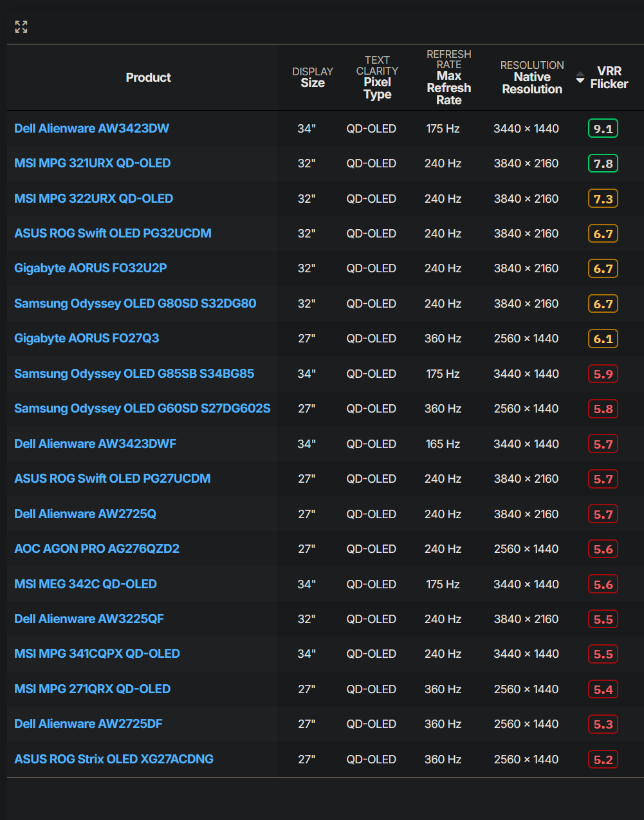Image resolution: width=644 pixels, height=820 pixels.
Task: Sort by Product column header
Action: [x=148, y=77]
